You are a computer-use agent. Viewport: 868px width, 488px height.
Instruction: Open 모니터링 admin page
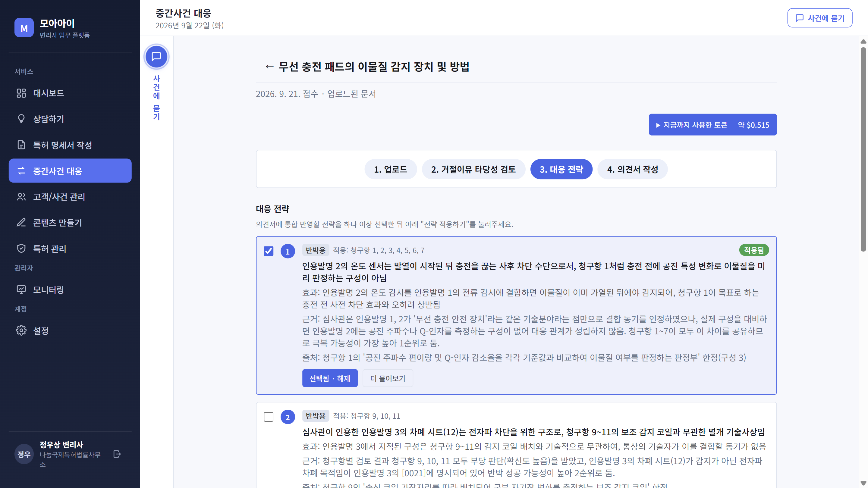point(70,289)
